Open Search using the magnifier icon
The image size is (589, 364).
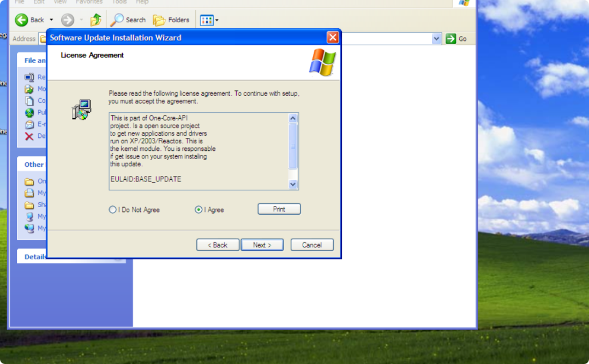117,20
